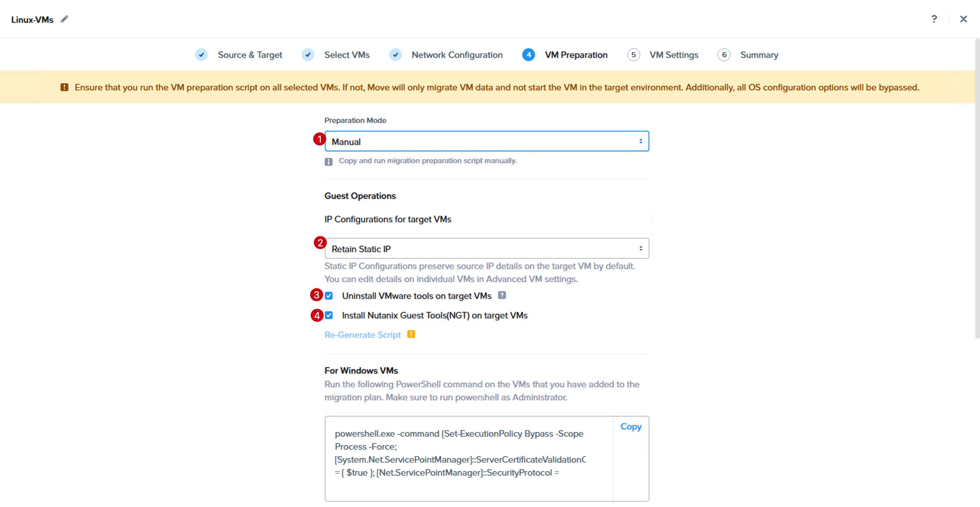Click the warning icon in the yellow banner
The height and width of the screenshot is (507, 980).
[64, 87]
